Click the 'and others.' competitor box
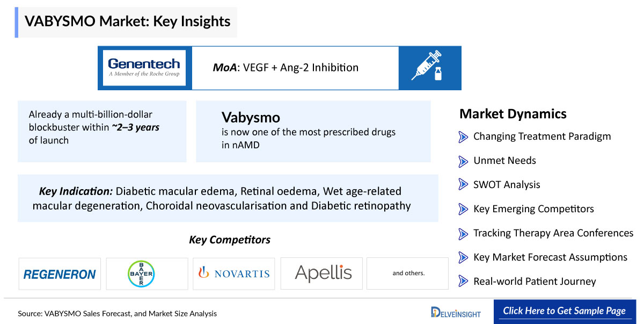 tap(408, 273)
